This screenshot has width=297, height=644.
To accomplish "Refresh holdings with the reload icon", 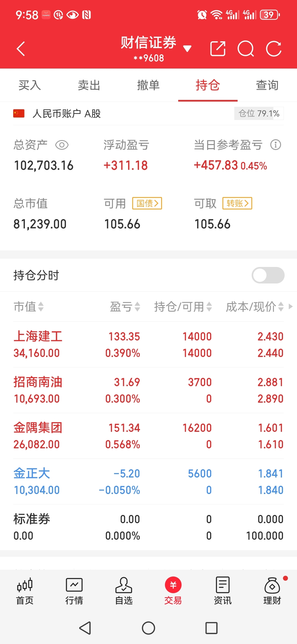I will coord(274,49).
